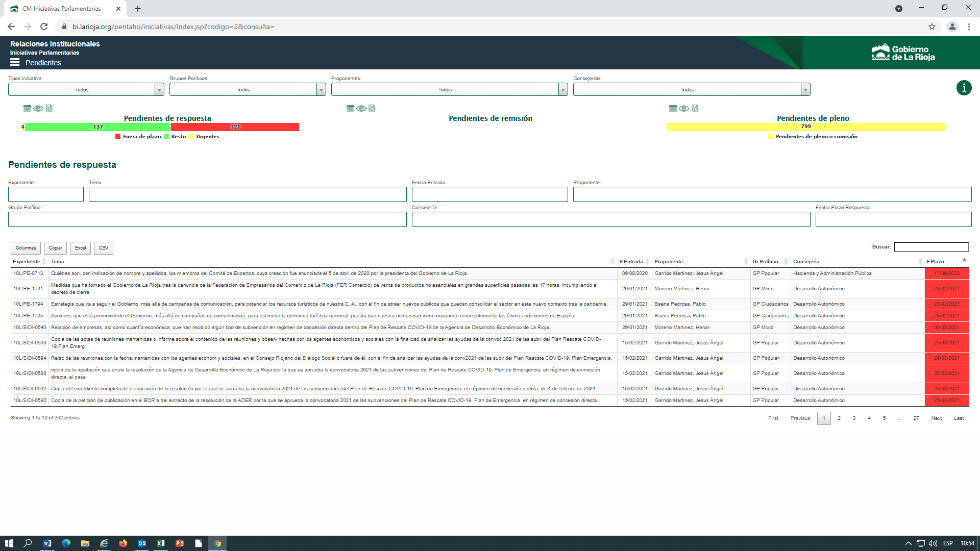This screenshot has height=551, width=980.
Task: Focus the Expediente filter field
Action: point(46,194)
